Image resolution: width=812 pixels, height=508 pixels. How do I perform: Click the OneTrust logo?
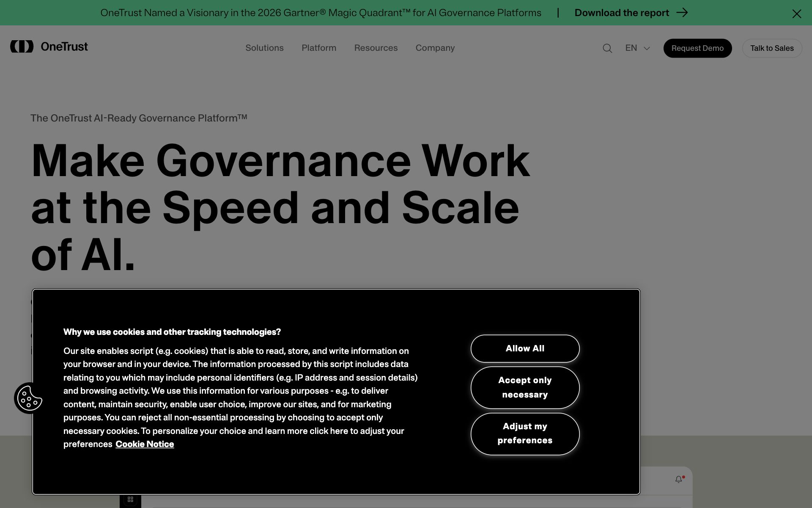[49, 47]
